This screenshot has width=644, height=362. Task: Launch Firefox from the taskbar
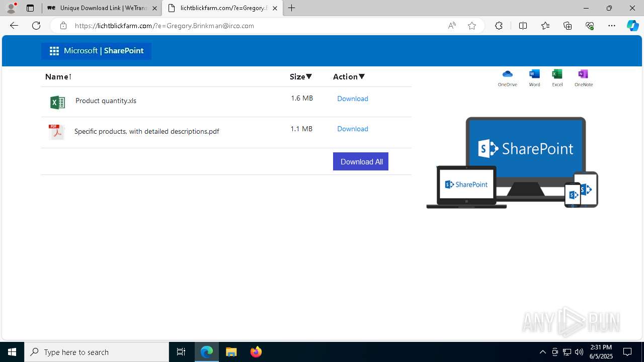tap(256, 352)
